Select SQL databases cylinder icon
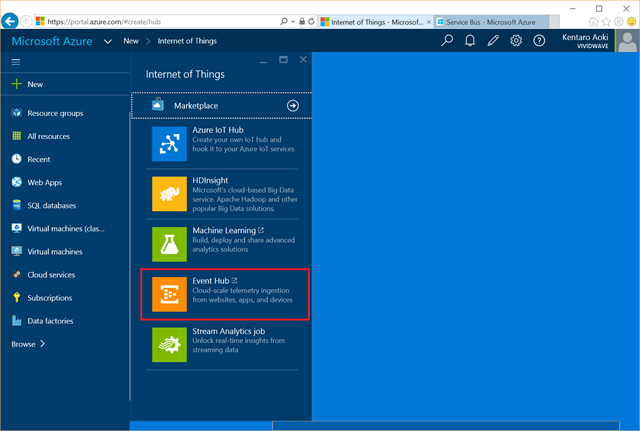 [x=16, y=205]
